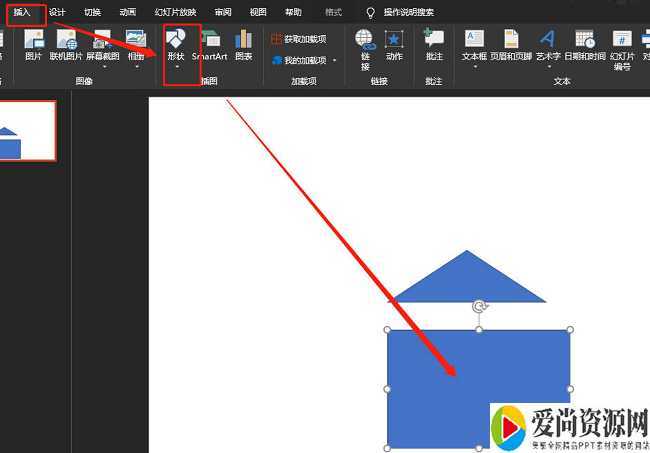Click the 联机图片 online pictures icon
The height and width of the screenshot is (453, 650).
(67, 46)
